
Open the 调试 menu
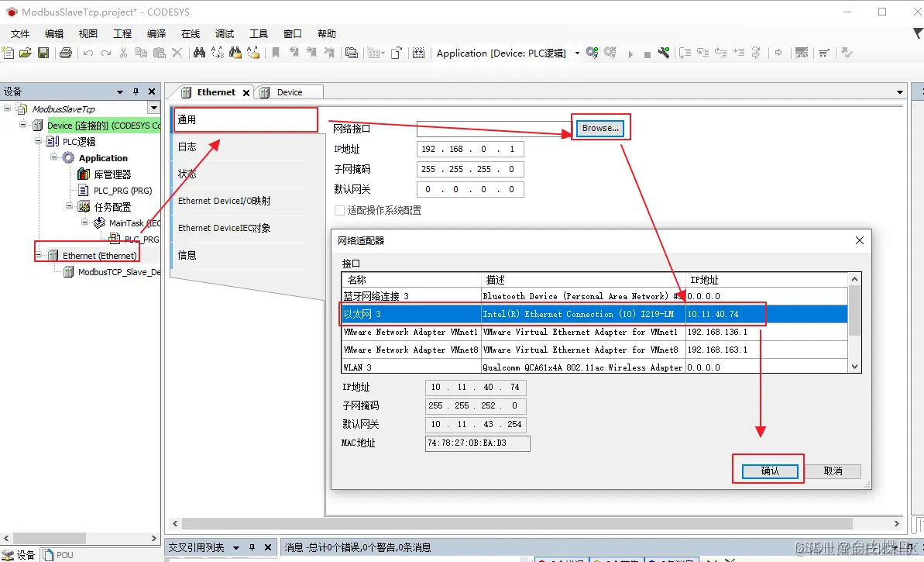225,33
